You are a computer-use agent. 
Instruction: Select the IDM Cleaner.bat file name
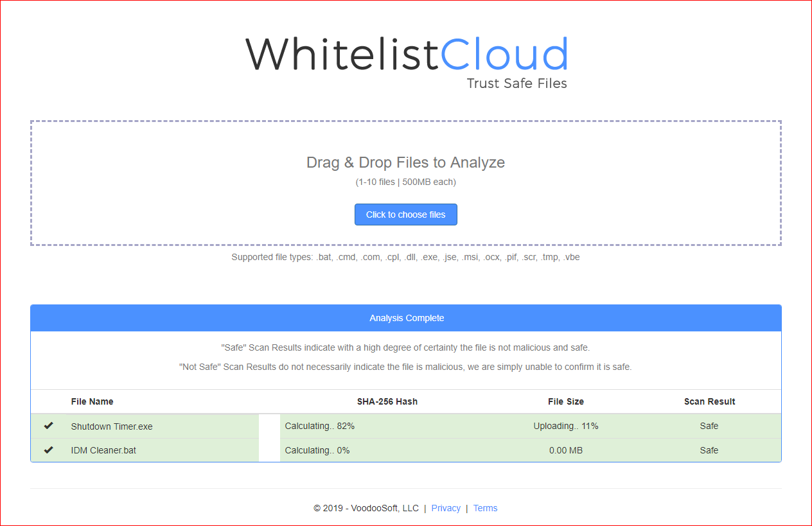pos(103,450)
